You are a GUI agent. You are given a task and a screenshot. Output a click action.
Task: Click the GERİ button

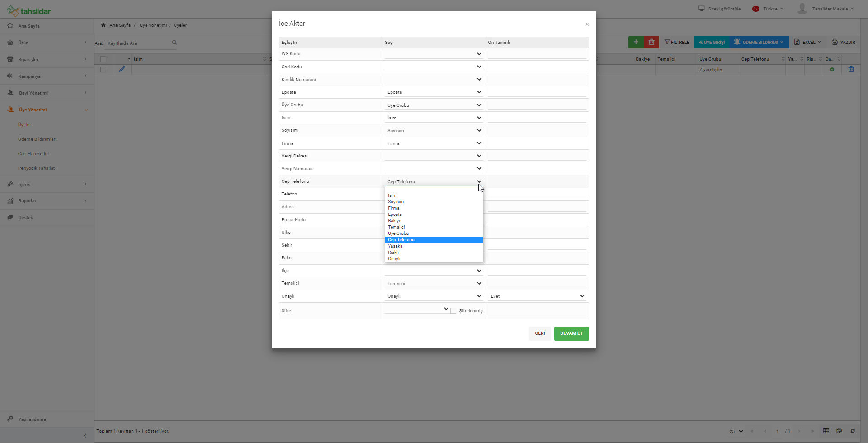coord(540,333)
